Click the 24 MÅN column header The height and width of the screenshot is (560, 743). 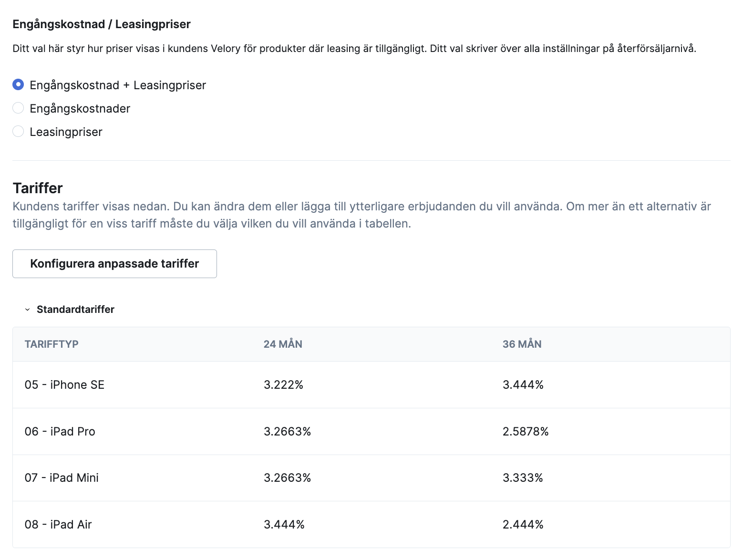[283, 344]
